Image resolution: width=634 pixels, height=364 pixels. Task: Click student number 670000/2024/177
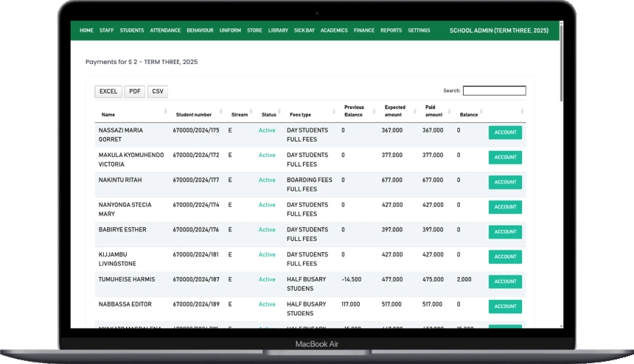point(196,180)
